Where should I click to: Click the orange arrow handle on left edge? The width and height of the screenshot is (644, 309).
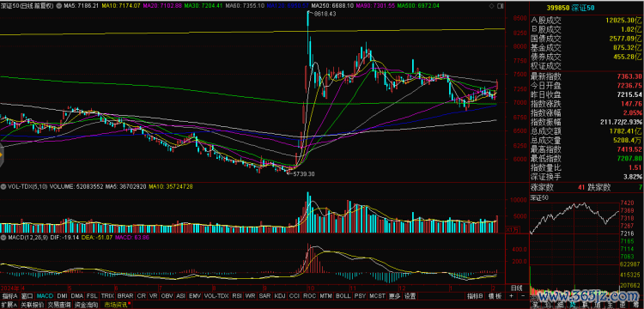tap(2, 155)
